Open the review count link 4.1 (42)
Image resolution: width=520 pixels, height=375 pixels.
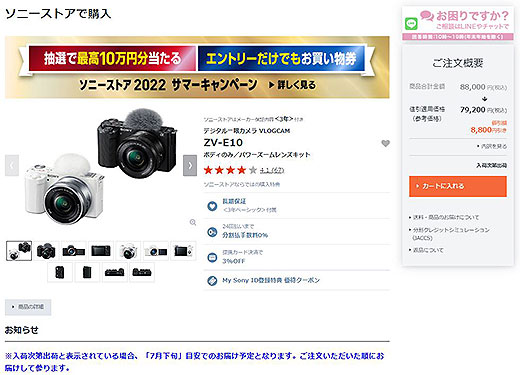click(x=272, y=170)
